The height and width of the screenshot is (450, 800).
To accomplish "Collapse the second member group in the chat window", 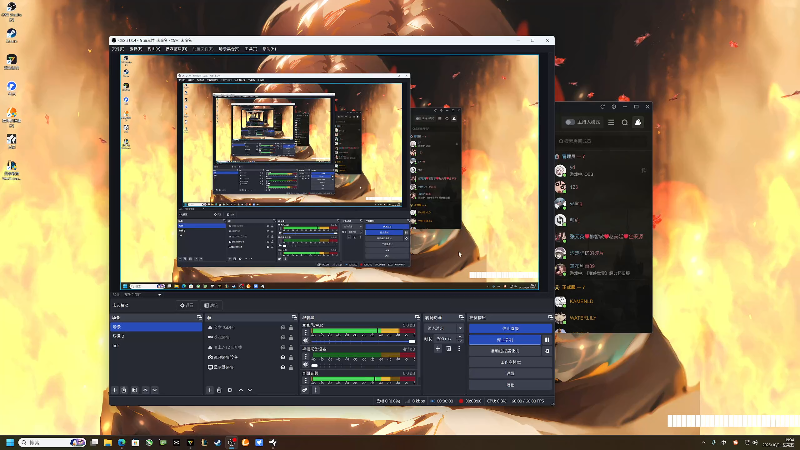I will 570,287.
